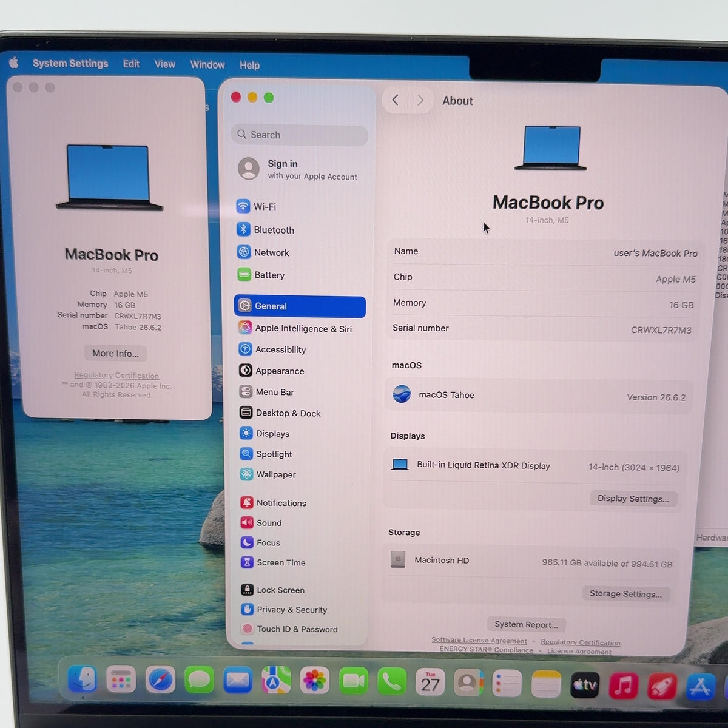Open Wi-Fi settings in sidebar
This screenshot has width=728, height=728.
tap(257, 206)
